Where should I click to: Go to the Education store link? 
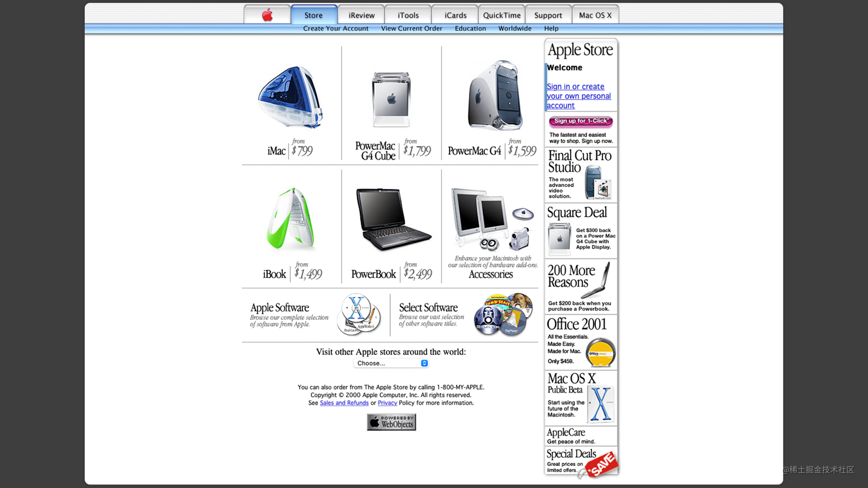470,28
